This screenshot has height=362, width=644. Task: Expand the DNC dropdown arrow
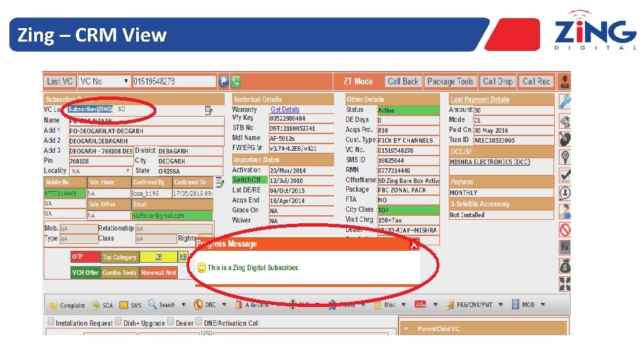224,304
